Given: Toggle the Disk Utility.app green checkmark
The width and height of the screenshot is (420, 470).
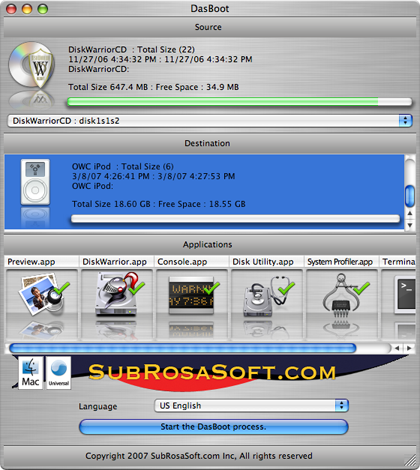Looking at the screenshot, I should click(287, 288).
